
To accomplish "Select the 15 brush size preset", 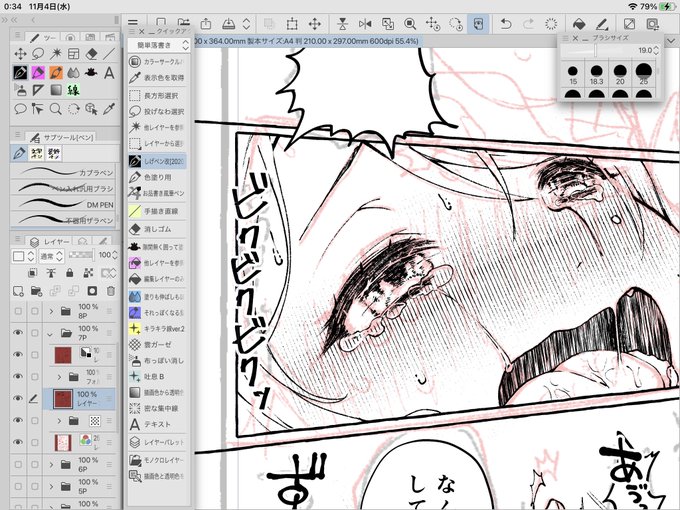I will click(x=573, y=74).
